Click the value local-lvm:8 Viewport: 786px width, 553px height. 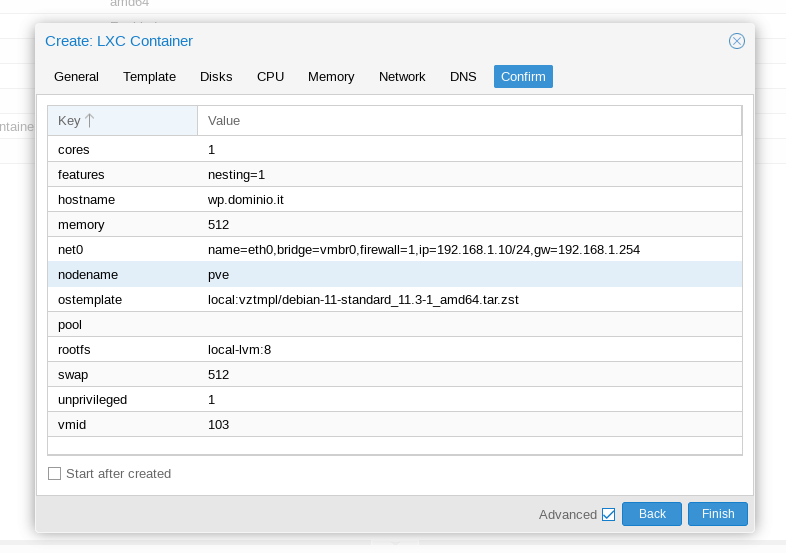(x=240, y=349)
